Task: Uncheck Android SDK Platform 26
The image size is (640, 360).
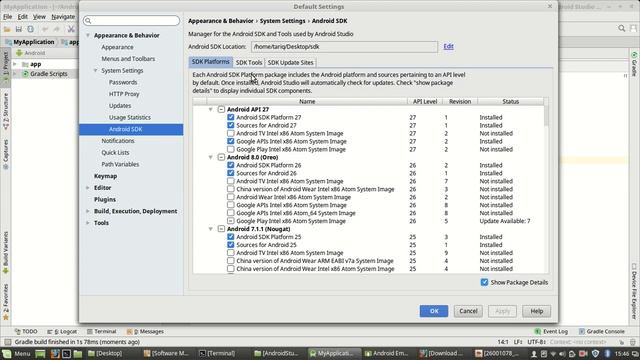Action: tap(231, 165)
